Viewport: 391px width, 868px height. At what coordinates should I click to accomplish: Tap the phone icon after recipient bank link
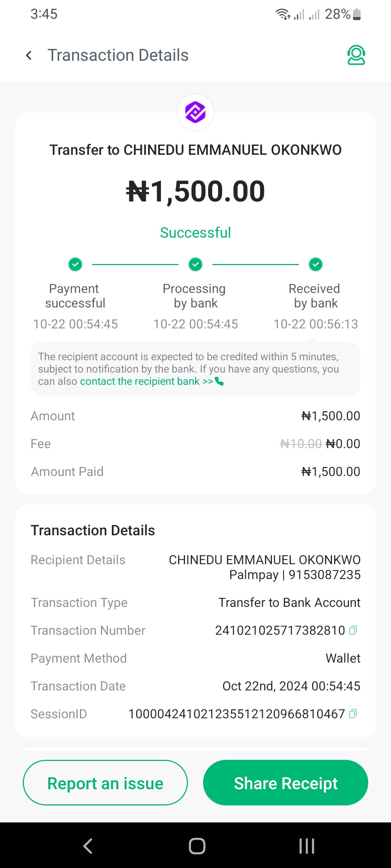coord(219,381)
